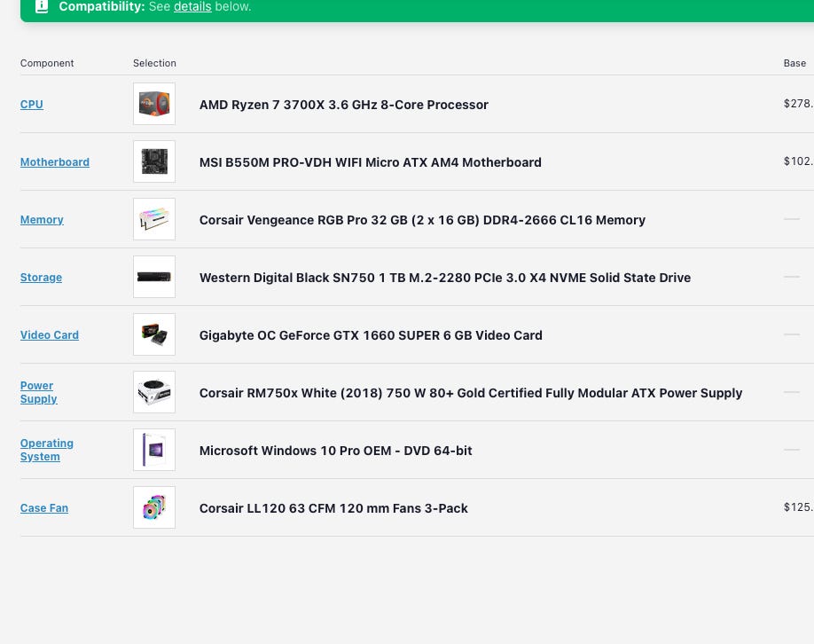The image size is (814, 644).
Task: Open MSI B550M PRO-VDH WIFI motherboard name
Action: click(x=370, y=162)
